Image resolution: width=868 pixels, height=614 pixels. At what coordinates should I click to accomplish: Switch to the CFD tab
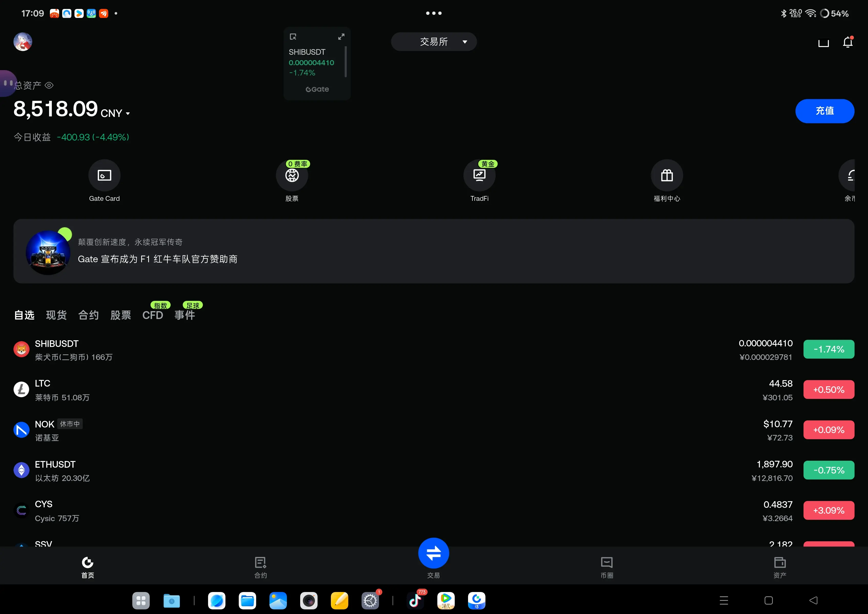pos(153,315)
